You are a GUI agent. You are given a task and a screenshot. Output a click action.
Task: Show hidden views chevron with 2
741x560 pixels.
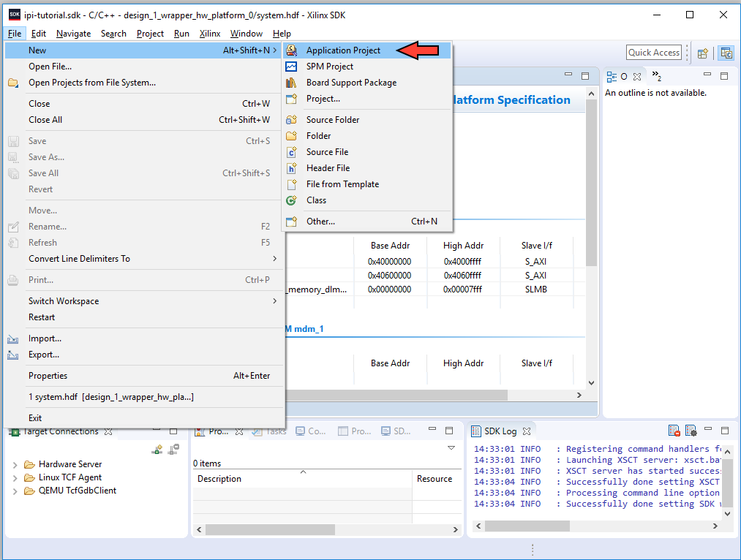(x=656, y=75)
